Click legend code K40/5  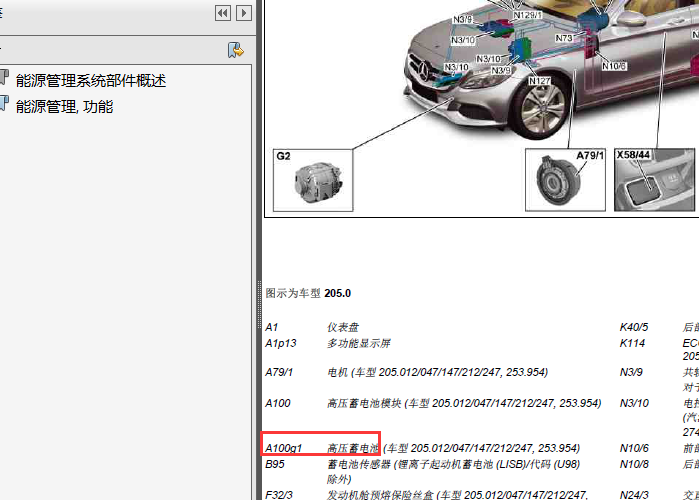pyautogui.click(x=634, y=327)
